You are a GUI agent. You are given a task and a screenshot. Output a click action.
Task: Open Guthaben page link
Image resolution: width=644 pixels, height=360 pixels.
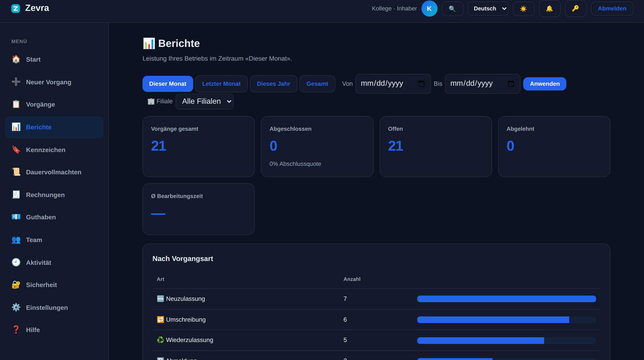(54, 217)
